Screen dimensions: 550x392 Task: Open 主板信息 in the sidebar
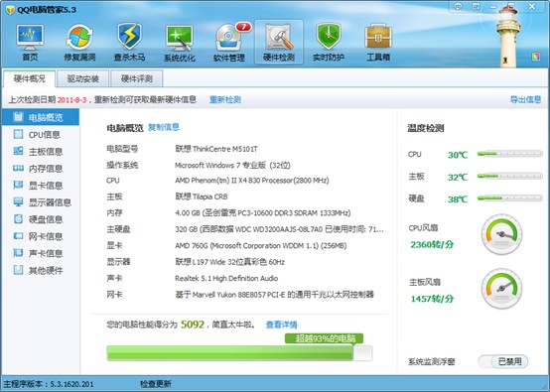[x=41, y=151]
